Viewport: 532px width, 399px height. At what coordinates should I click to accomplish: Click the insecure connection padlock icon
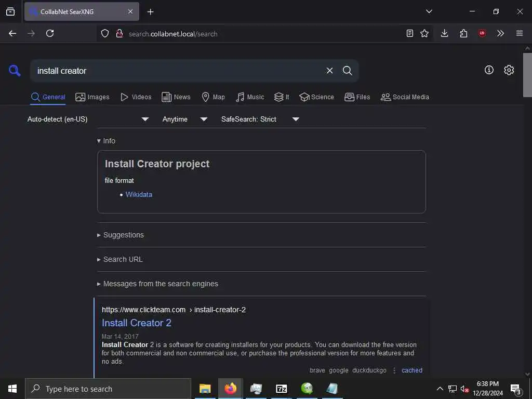119,33
